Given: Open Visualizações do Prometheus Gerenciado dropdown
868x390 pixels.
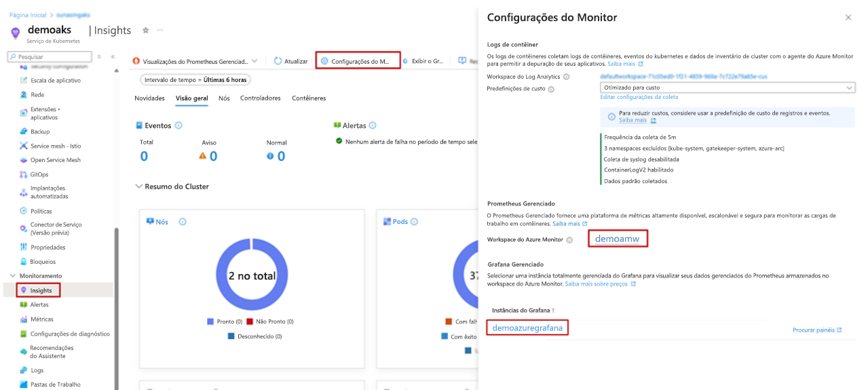Looking at the screenshot, I should pyautogui.click(x=195, y=61).
